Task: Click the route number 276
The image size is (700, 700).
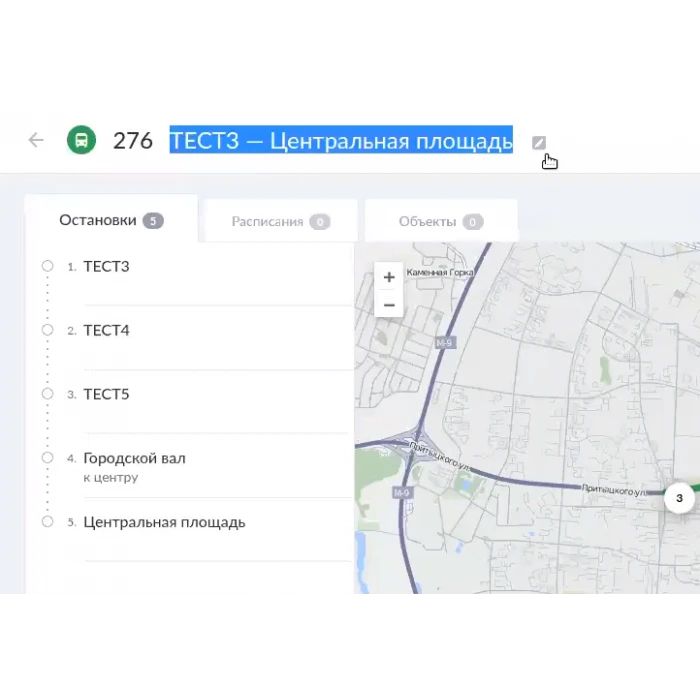Action: tap(132, 140)
